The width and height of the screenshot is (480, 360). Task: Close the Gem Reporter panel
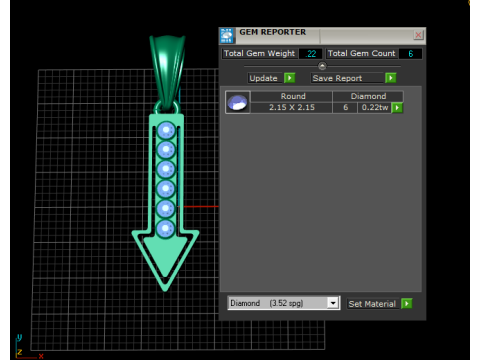click(x=418, y=35)
